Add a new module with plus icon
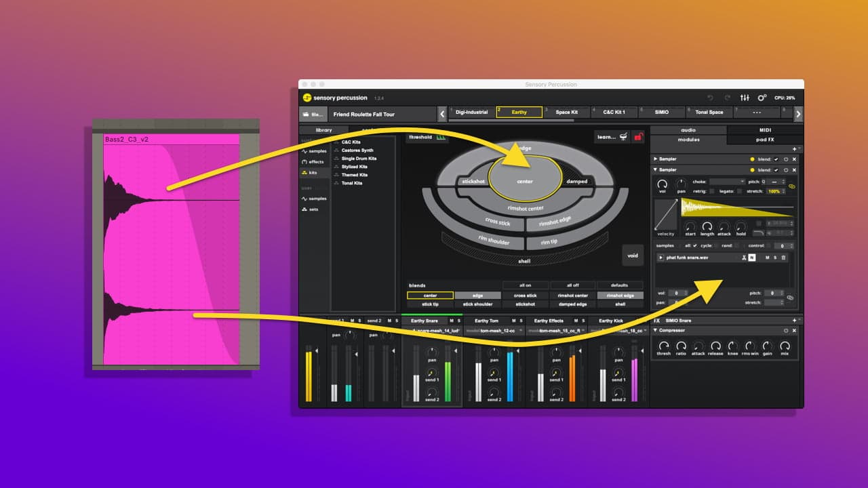Image resolution: width=868 pixels, height=488 pixels. click(794, 148)
